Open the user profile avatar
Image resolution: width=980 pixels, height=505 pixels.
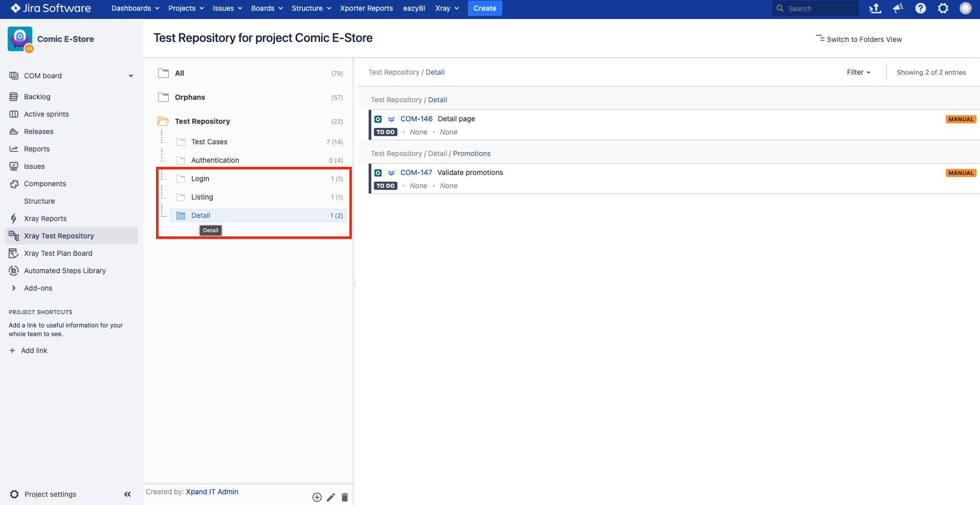pyautogui.click(x=965, y=8)
